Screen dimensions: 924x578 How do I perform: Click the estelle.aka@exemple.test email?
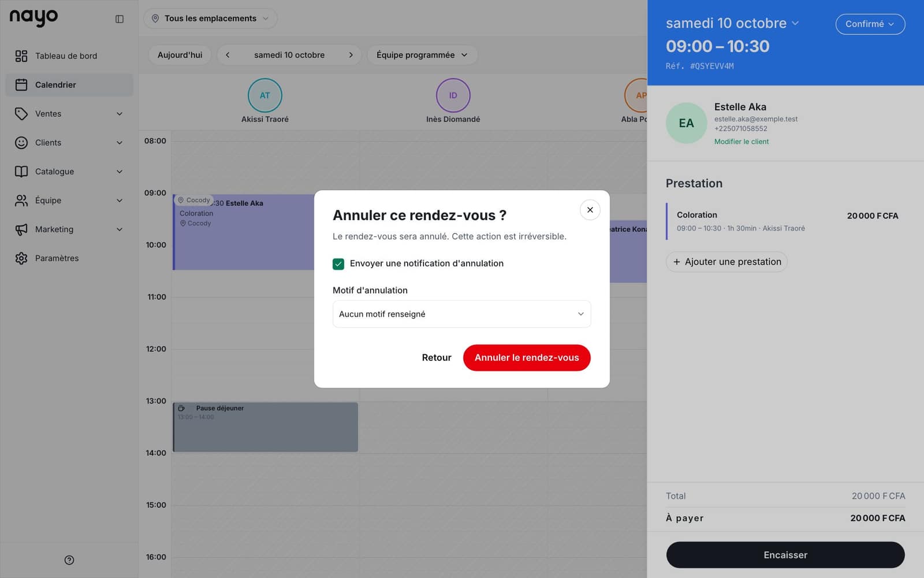(756, 119)
